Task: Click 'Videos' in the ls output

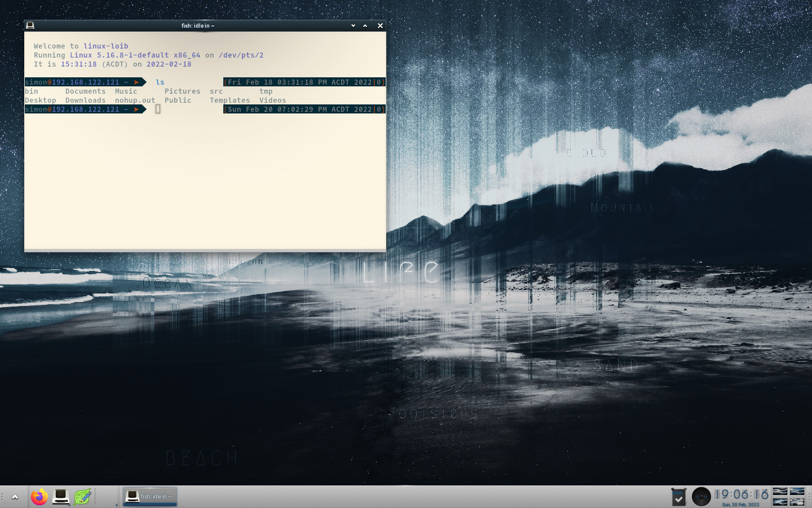Action: pos(273,100)
